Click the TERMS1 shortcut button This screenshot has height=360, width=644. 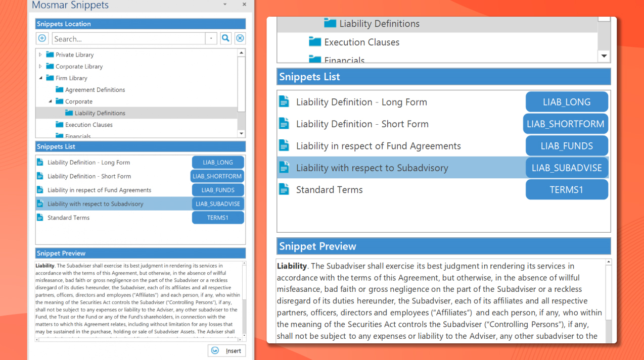(218, 217)
